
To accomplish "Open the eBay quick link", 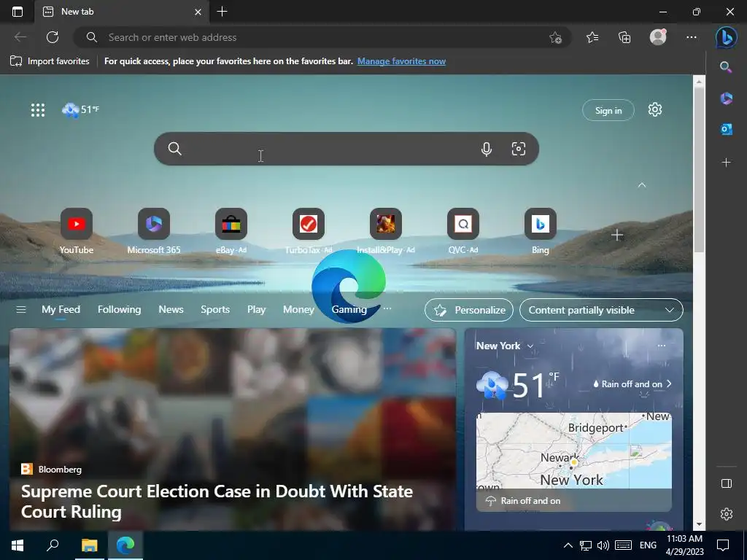I will point(231,231).
